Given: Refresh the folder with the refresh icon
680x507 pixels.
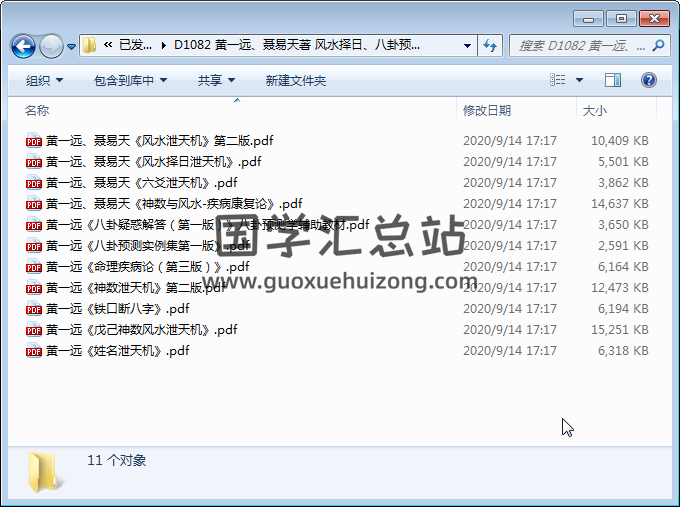Looking at the screenshot, I should [x=490, y=45].
